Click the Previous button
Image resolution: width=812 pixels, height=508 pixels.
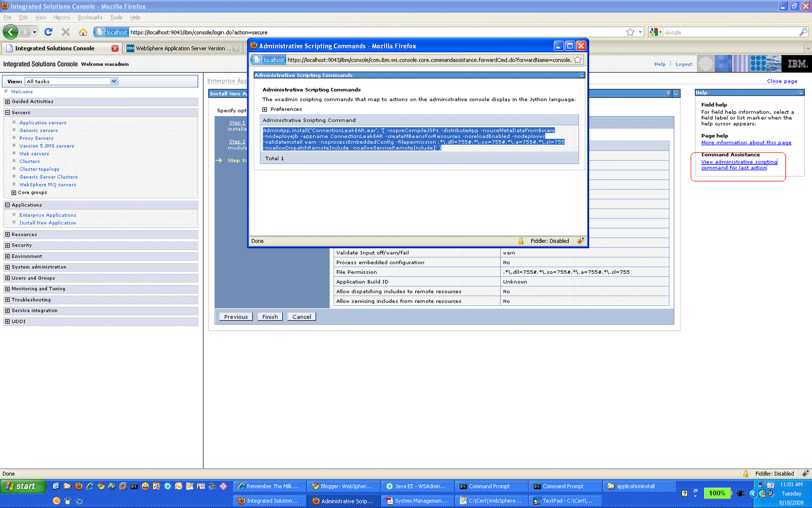tap(236, 316)
